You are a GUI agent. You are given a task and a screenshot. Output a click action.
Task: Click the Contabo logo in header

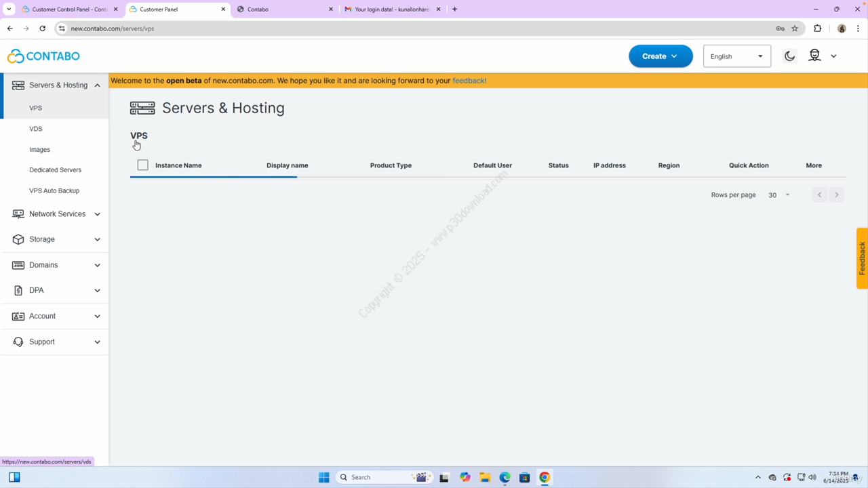tap(43, 56)
